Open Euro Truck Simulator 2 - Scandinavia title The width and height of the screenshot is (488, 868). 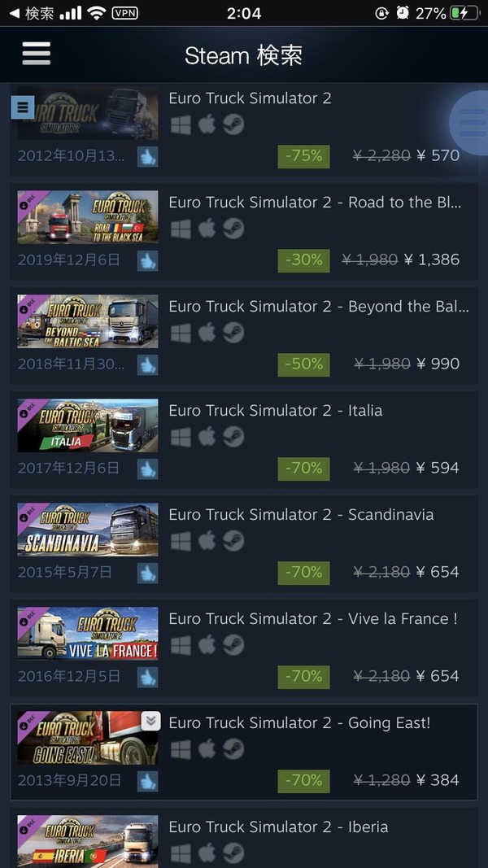[x=301, y=515]
